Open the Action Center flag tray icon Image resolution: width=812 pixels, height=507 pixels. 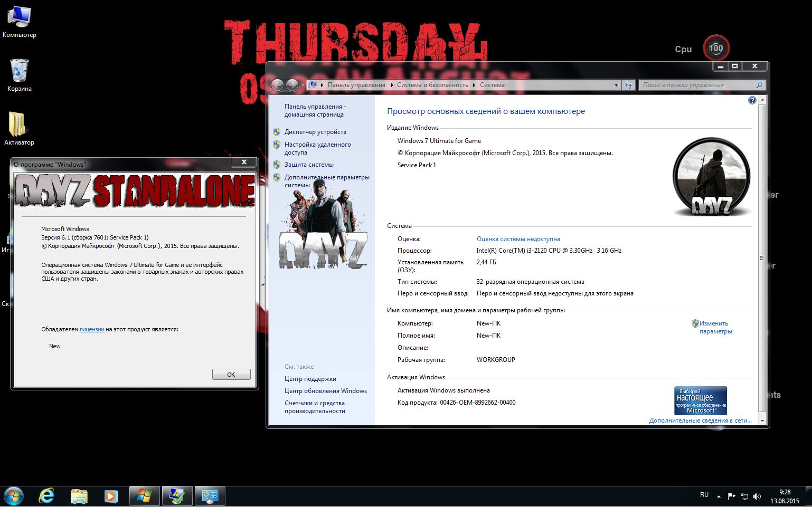731,496
